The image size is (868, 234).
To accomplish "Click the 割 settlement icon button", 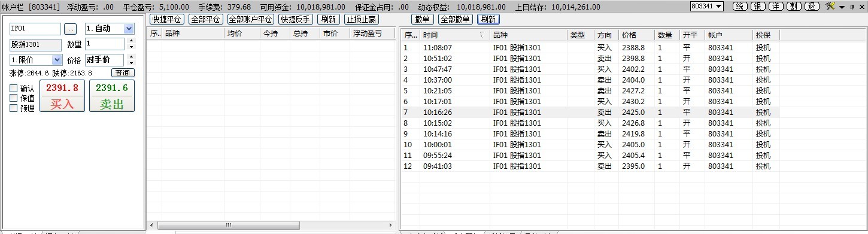I will [x=794, y=6].
